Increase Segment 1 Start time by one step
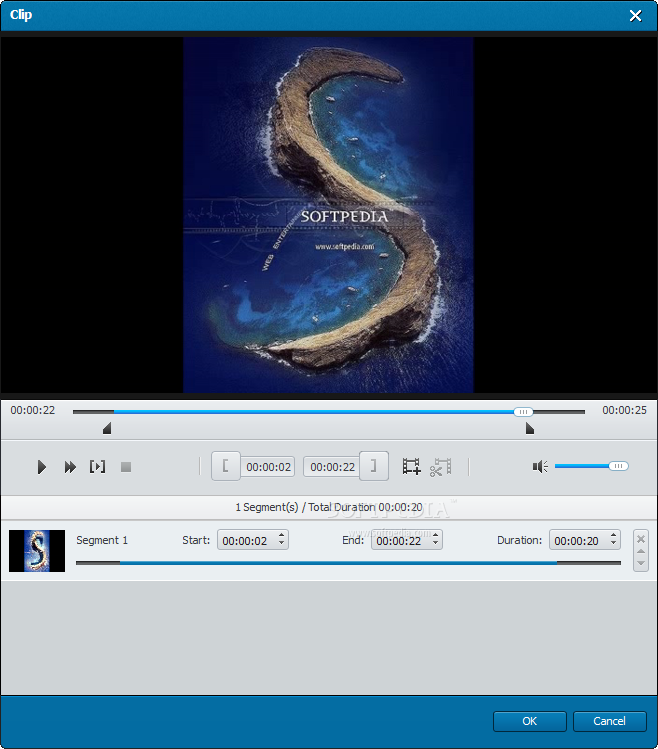Screen dimensions: 658x749 (281, 535)
